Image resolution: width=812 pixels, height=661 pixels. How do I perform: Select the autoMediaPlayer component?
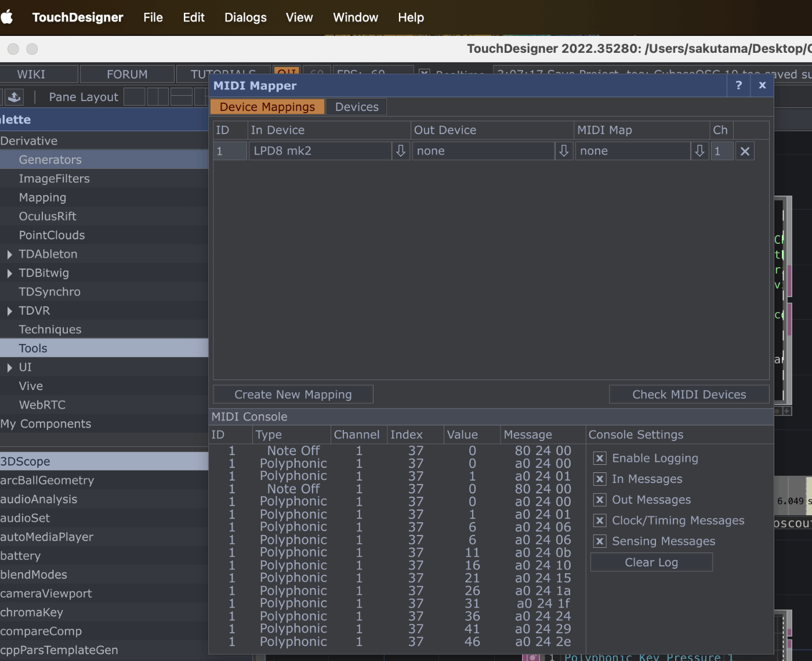pos(104,537)
